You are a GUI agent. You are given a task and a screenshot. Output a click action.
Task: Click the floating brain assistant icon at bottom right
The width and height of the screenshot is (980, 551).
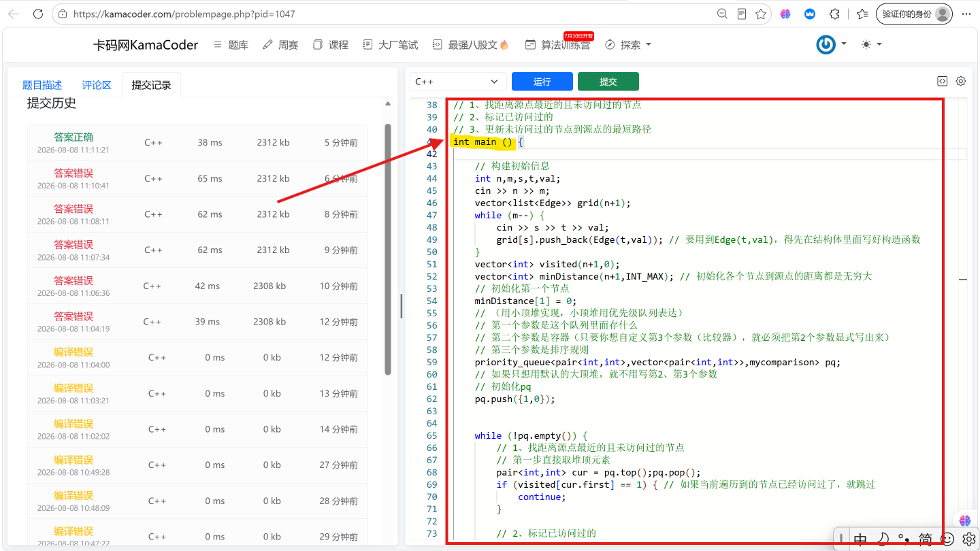[965, 520]
